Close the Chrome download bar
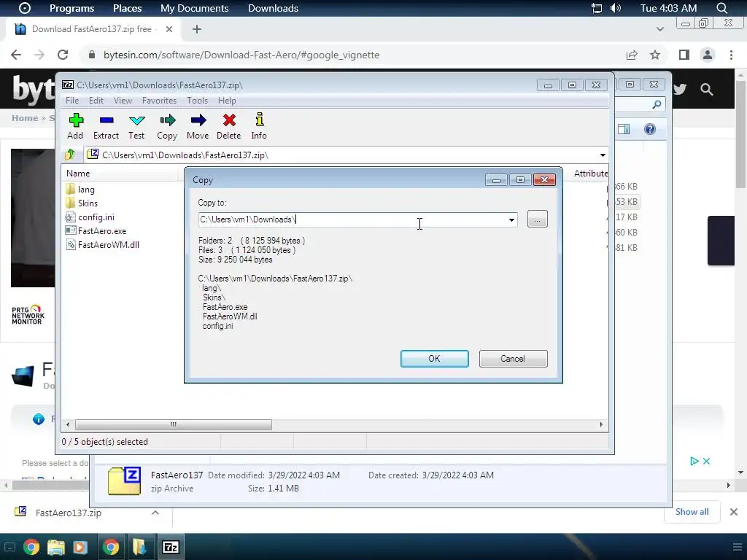 click(734, 512)
